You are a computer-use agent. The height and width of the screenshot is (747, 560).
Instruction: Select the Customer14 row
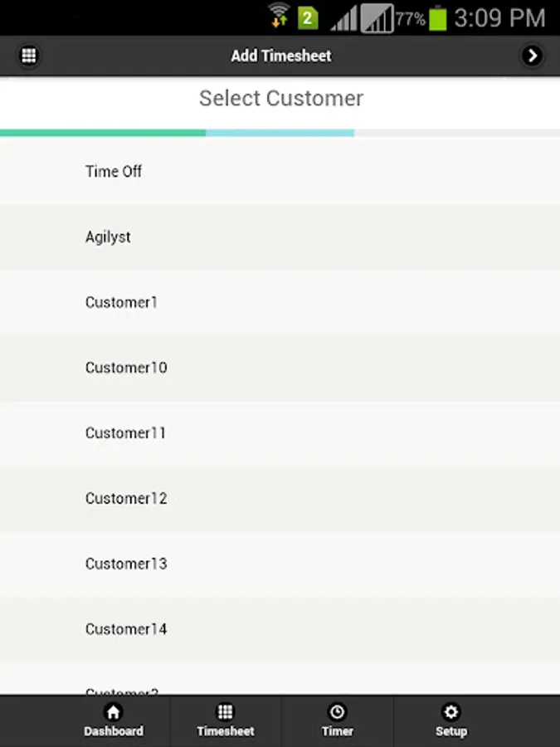[126, 629]
